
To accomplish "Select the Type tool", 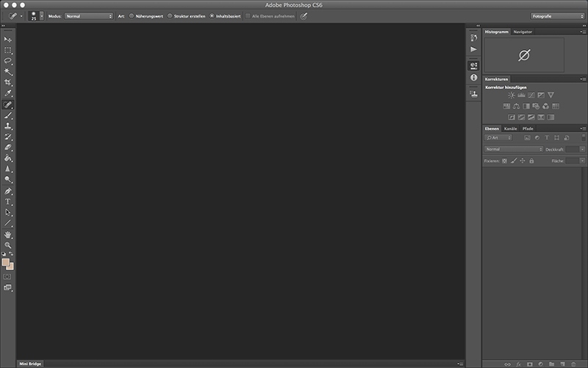I will pyautogui.click(x=8, y=202).
